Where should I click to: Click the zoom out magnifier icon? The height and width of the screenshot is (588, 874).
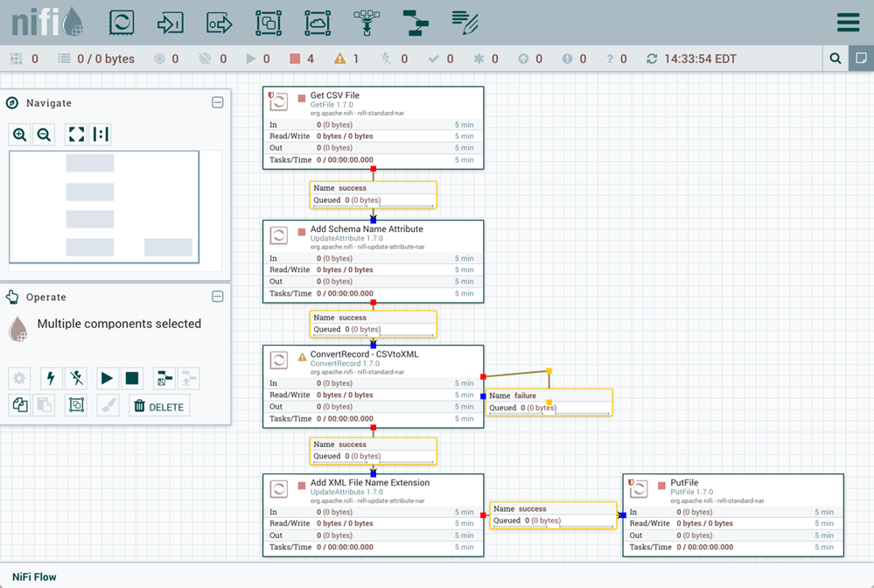[44, 134]
